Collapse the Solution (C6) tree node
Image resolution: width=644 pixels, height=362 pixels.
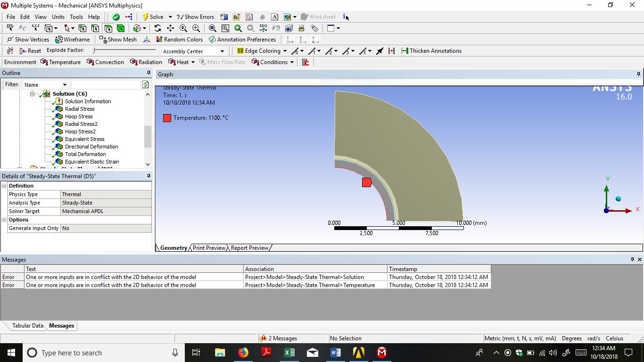pyautogui.click(x=33, y=94)
